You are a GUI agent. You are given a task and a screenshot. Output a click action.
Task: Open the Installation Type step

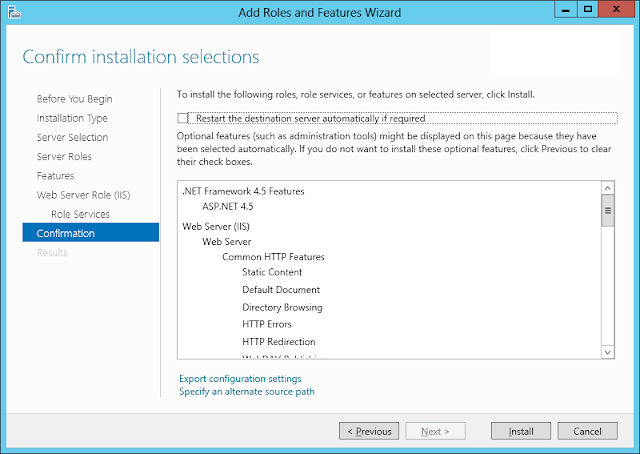coord(72,118)
